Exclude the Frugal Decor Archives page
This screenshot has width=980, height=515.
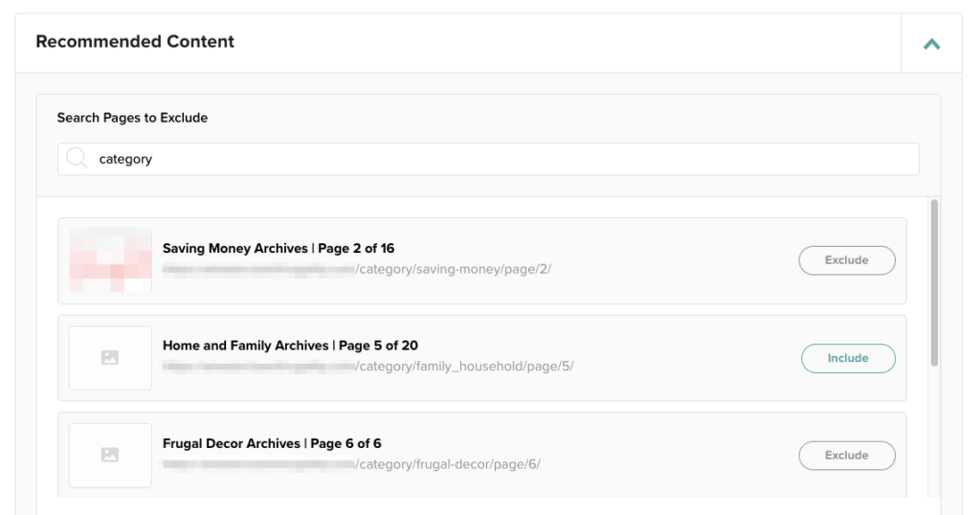[x=847, y=456]
